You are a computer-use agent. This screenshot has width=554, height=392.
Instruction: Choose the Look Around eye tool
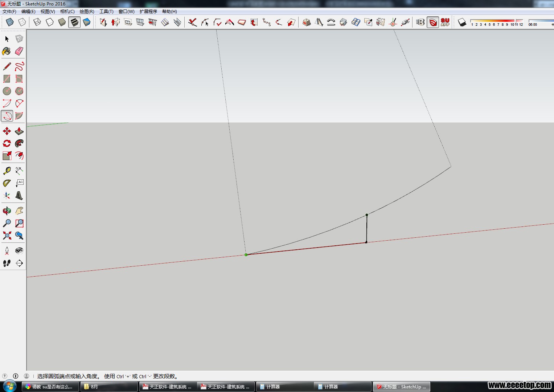tap(19, 251)
